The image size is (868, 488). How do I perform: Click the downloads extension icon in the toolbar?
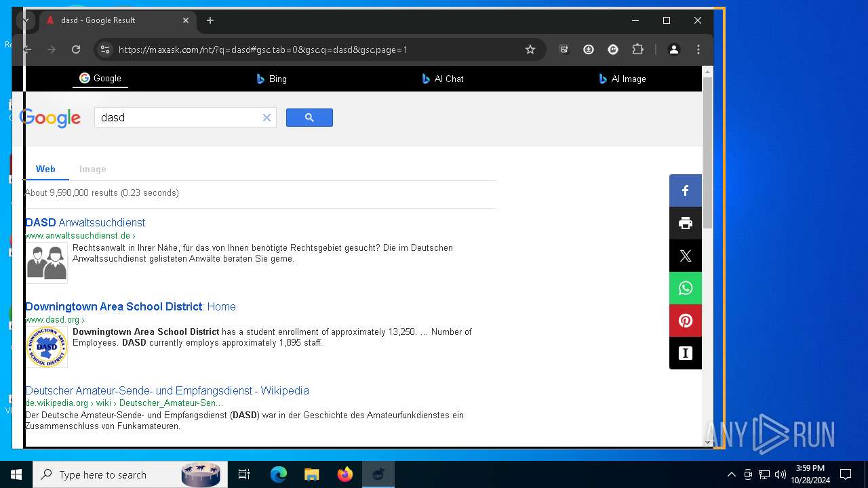pyautogui.click(x=589, y=49)
